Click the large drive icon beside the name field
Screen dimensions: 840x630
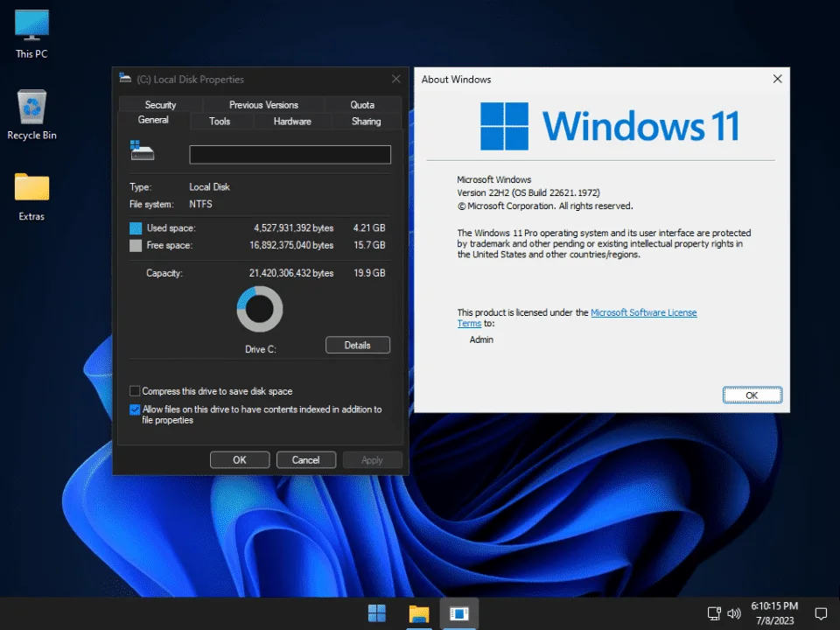142,150
